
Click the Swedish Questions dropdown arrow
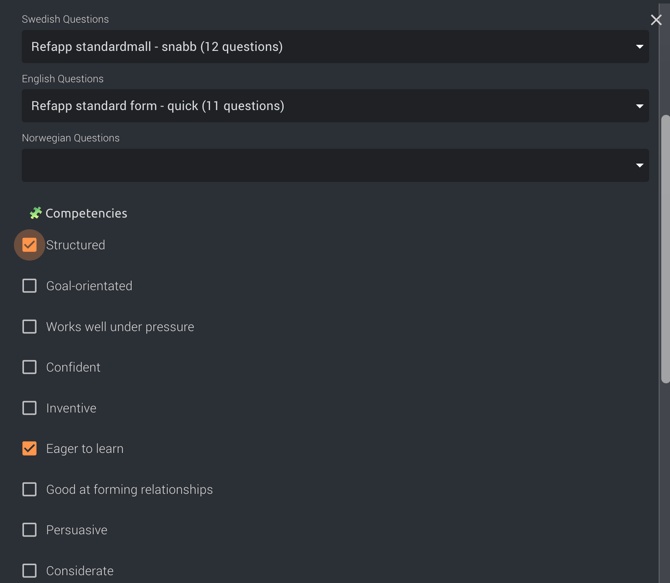point(639,47)
